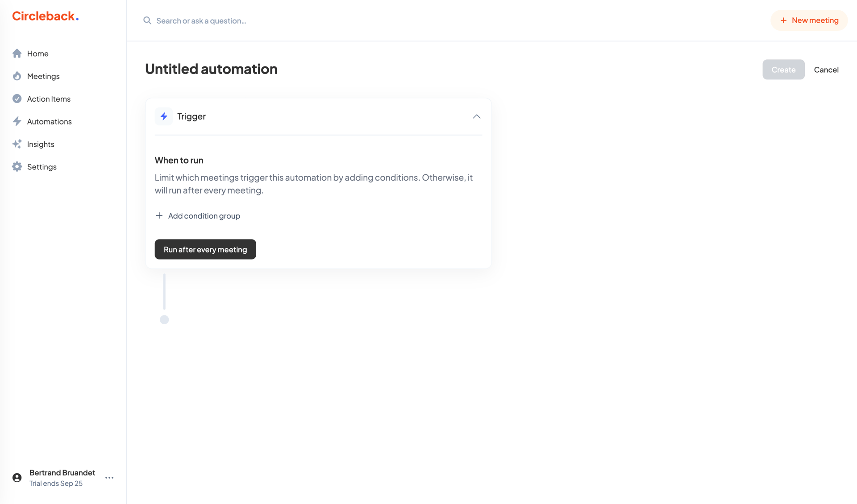Expand Add condition group with plus icon
Image resolution: width=857 pixels, height=504 pixels.
pyautogui.click(x=159, y=215)
